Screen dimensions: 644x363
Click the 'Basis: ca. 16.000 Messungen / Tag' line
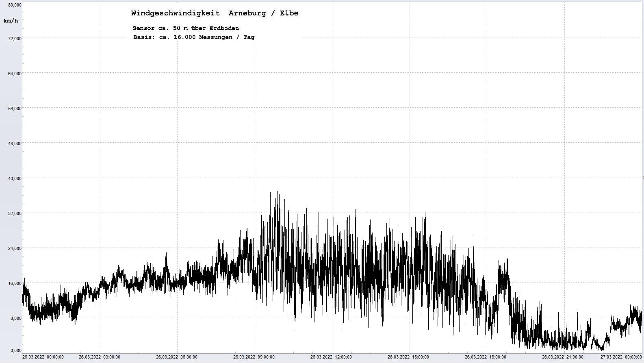tap(194, 37)
